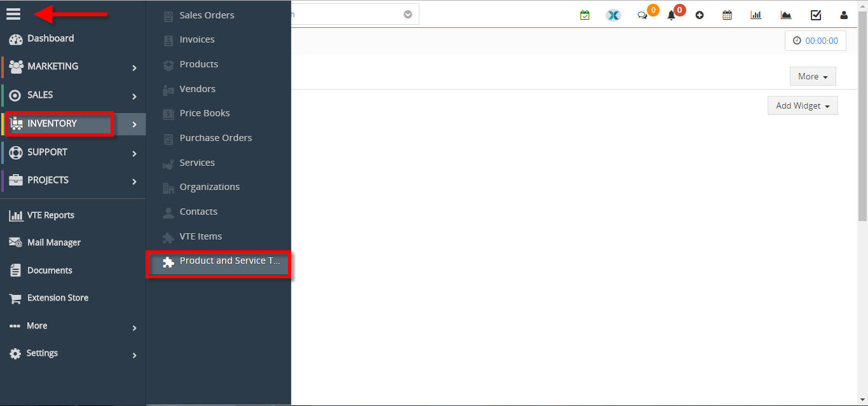Click the Support lifebuoy icon
The width and height of the screenshot is (868, 406).
click(x=16, y=152)
